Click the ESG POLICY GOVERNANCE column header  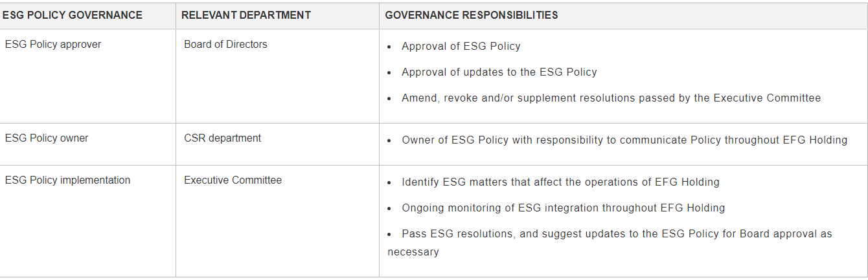click(73, 16)
